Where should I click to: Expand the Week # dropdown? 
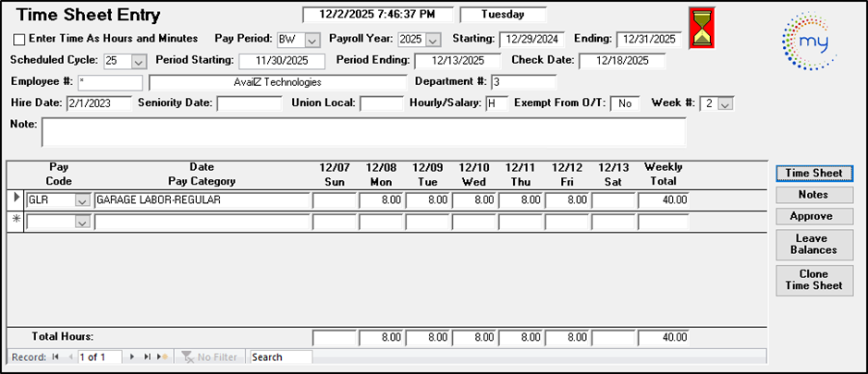point(725,103)
